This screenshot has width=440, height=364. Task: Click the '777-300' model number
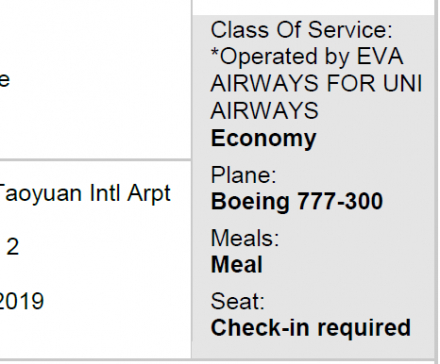pos(340,201)
